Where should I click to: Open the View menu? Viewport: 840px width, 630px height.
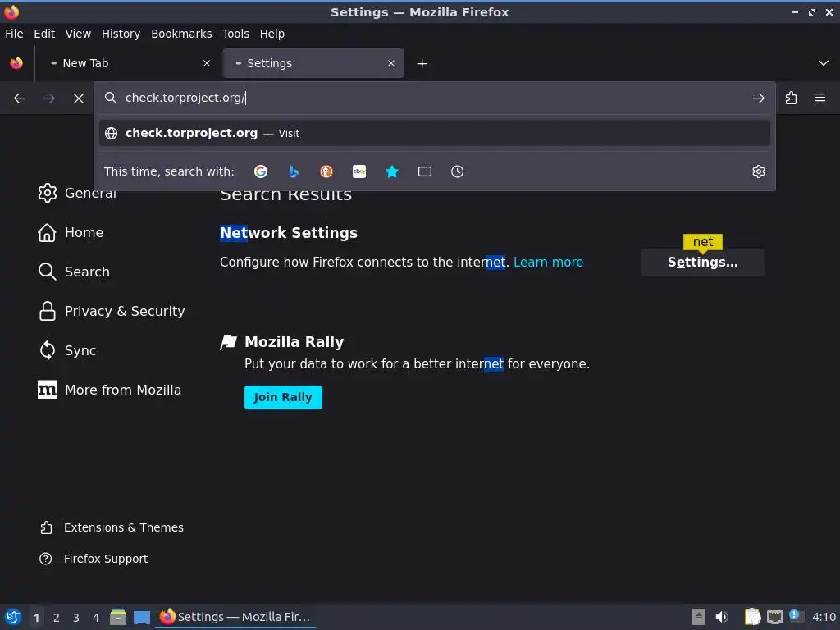pyautogui.click(x=78, y=34)
